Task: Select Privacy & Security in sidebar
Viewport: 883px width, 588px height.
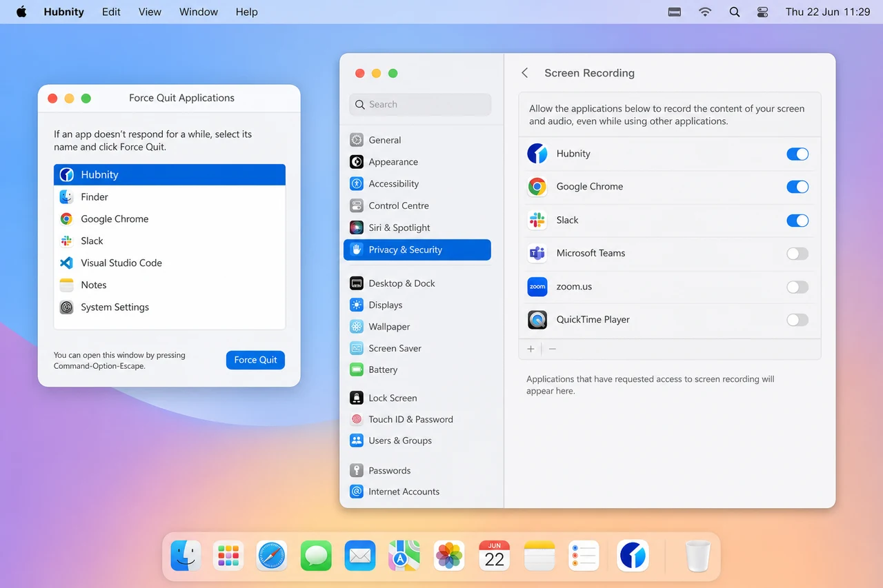Action: (417, 250)
